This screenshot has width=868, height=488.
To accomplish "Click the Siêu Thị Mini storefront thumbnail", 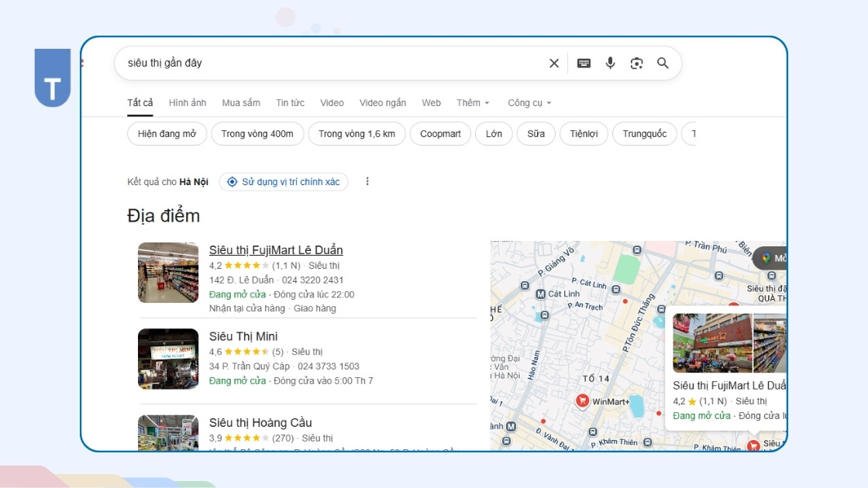I will tap(168, 359).
